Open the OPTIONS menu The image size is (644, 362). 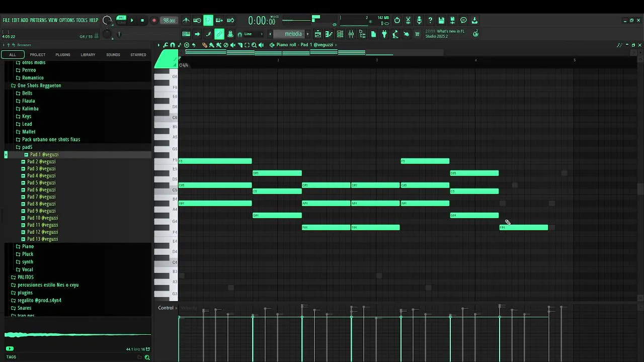coord(67,20)
